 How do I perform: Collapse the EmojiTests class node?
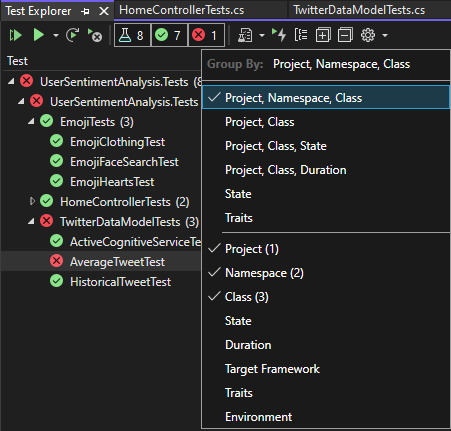[x=31, y=121]
